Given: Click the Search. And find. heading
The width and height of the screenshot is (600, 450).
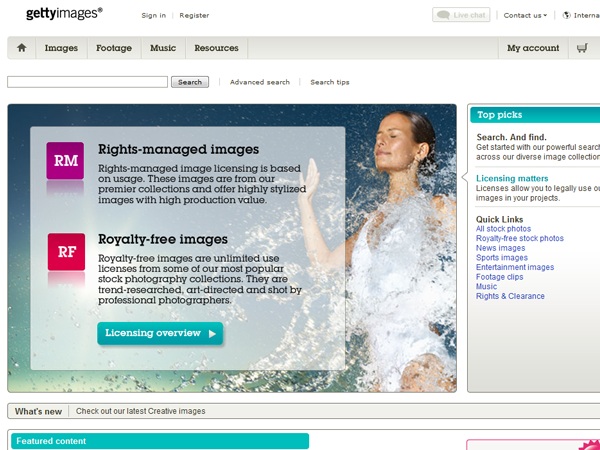Looking at the screenshot, I should pos(511,137).
